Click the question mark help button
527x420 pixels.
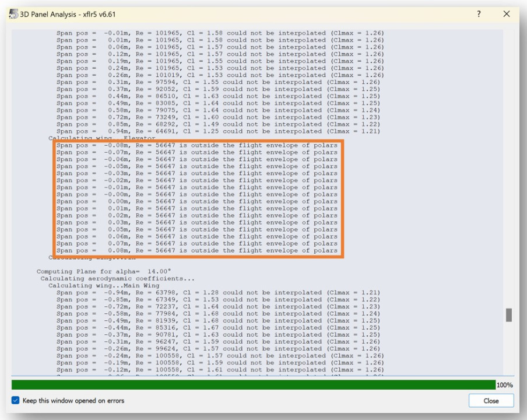click(x=479, y=14)
